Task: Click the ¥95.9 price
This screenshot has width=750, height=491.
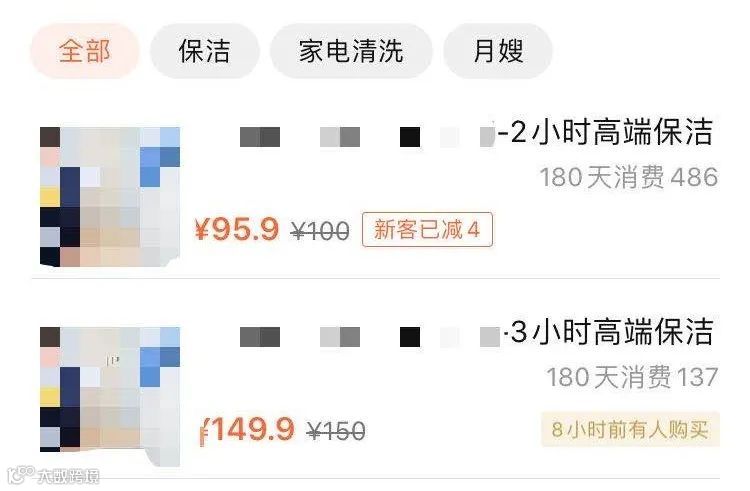Action: coord(237,229)
